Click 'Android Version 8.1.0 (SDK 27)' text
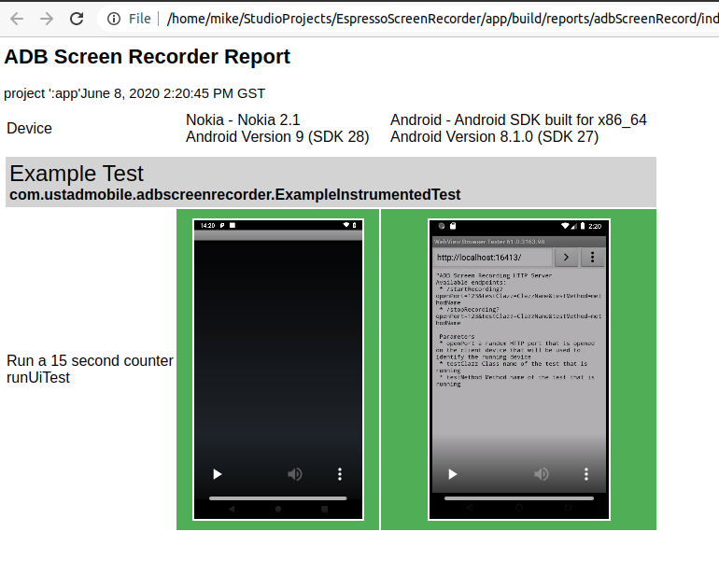Screen dimensions: 719x588 click(x=494, y=136)
